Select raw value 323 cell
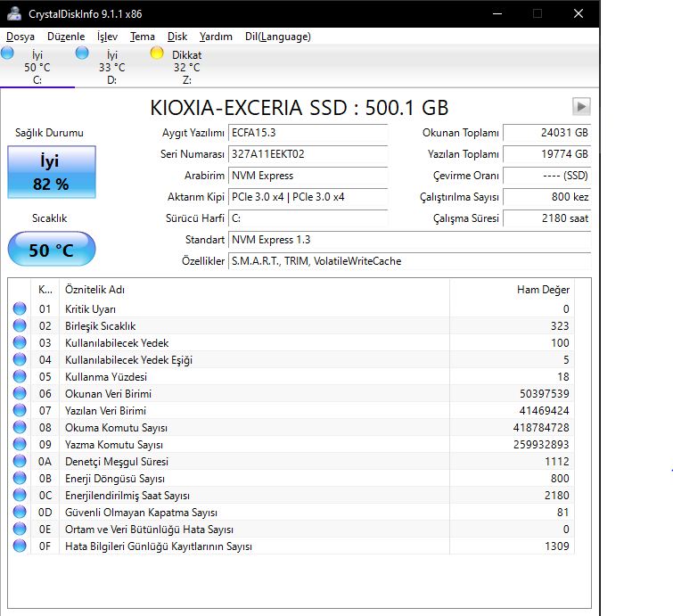 point(512,325)
